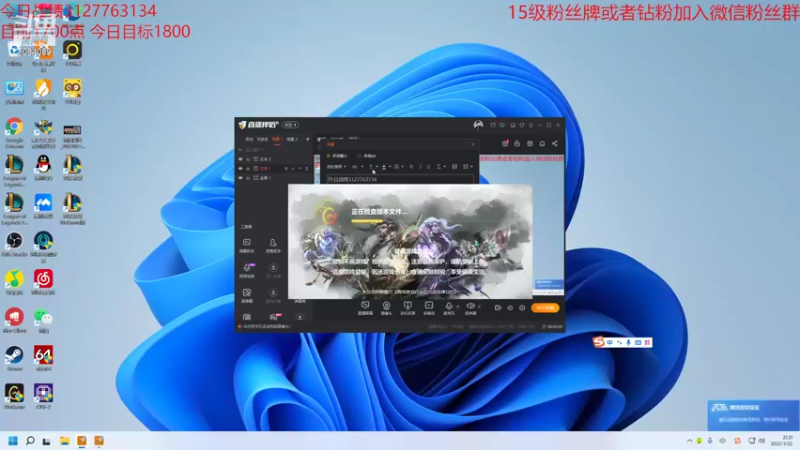Click the record icon left of the eye icon
Image resolution: width=800 pixels, height=450 pixels.
point(497,308)
